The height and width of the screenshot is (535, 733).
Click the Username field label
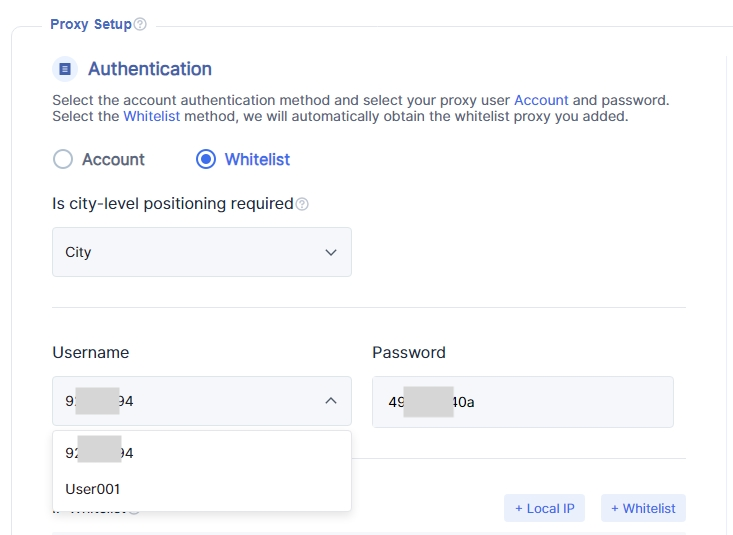[90, 352]
